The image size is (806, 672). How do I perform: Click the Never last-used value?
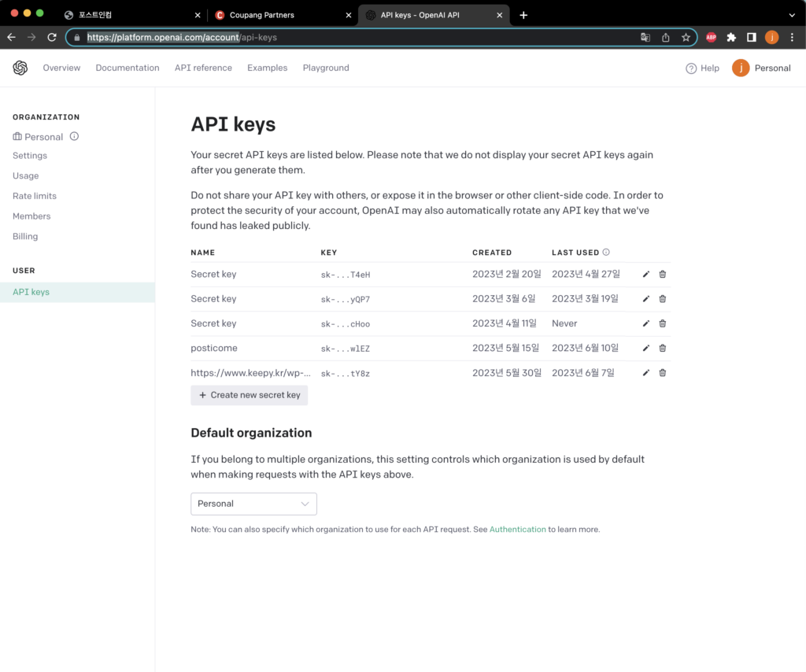pyautogui.click(x=564, y=323)
